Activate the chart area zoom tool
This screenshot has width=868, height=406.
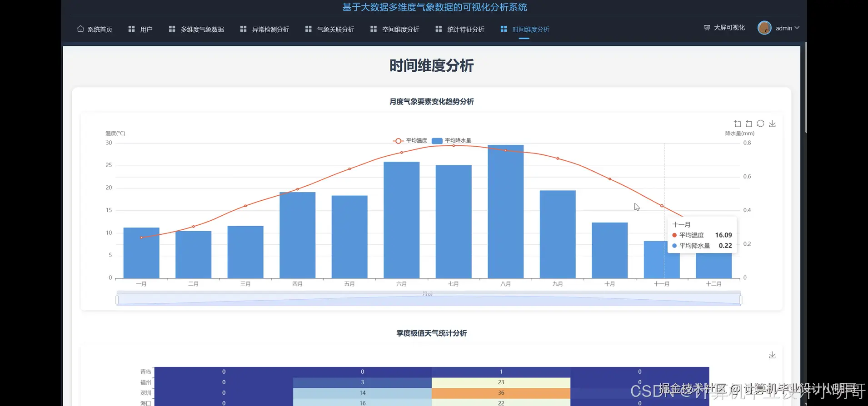737,124
